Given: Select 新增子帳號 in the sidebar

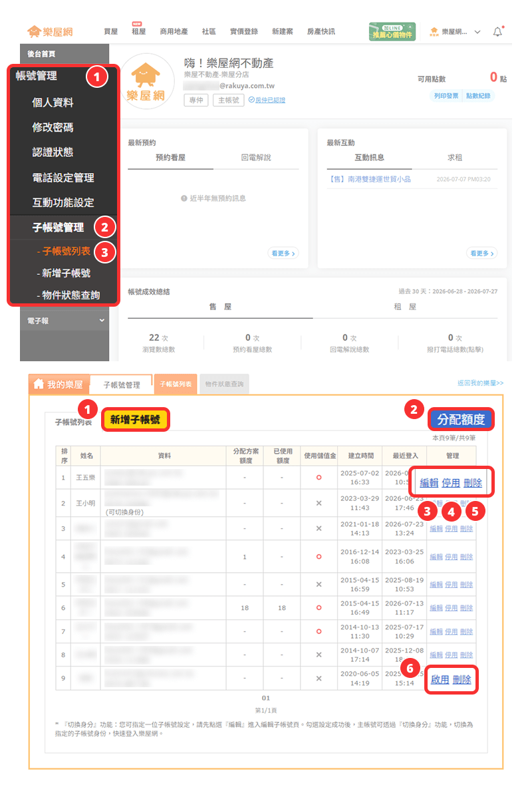Looking at the screenshot, I should [64, 273].
